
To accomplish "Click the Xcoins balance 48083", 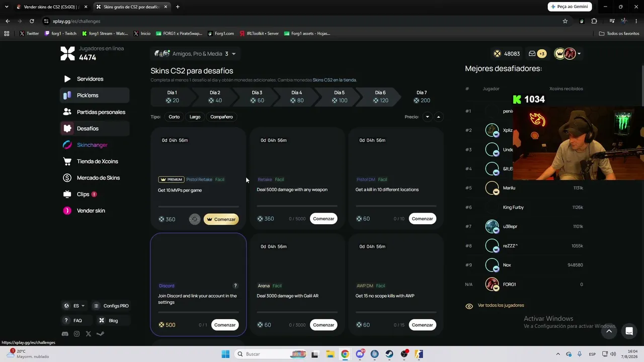I will [507, 54].
